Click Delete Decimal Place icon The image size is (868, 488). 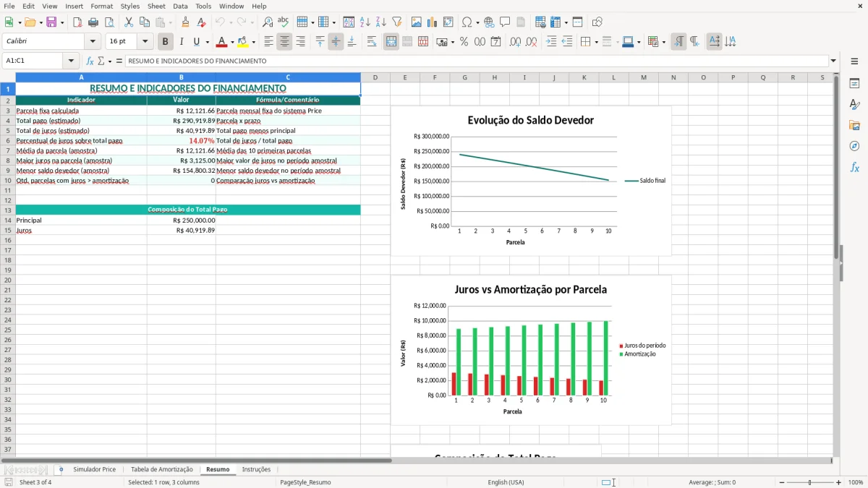coord(532,42)
